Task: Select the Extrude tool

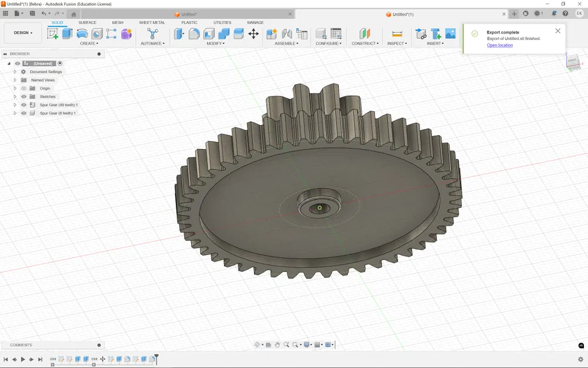Action: [x=66, y=34]
